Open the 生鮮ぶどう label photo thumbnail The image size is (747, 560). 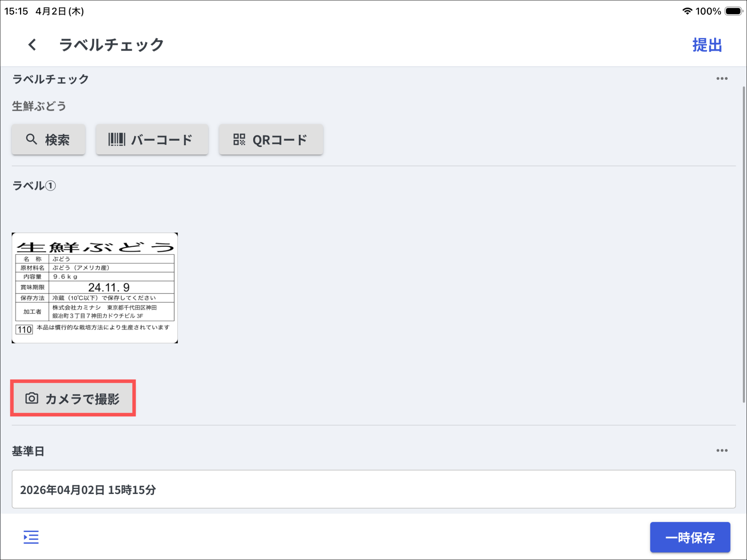coord(95,288)
